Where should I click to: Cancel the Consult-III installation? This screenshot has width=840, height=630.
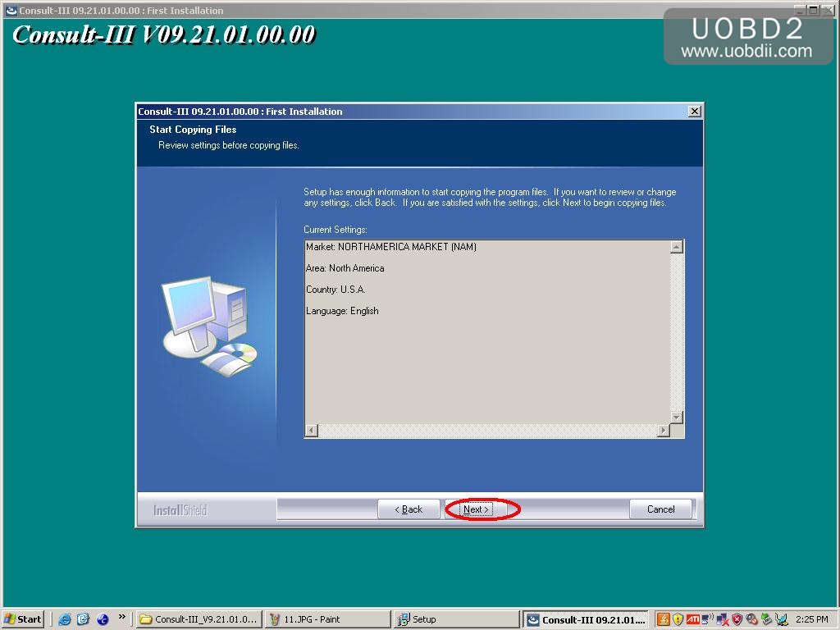point(660,509)
